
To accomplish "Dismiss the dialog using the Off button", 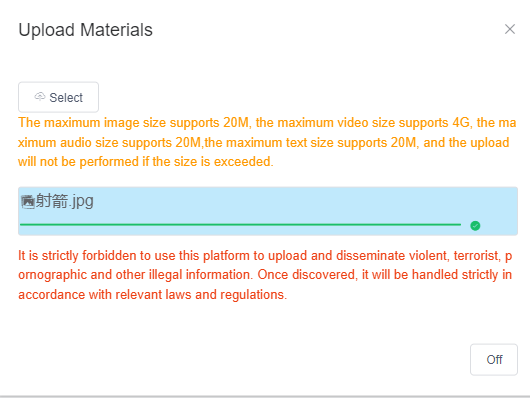I will tap(494, 359).
